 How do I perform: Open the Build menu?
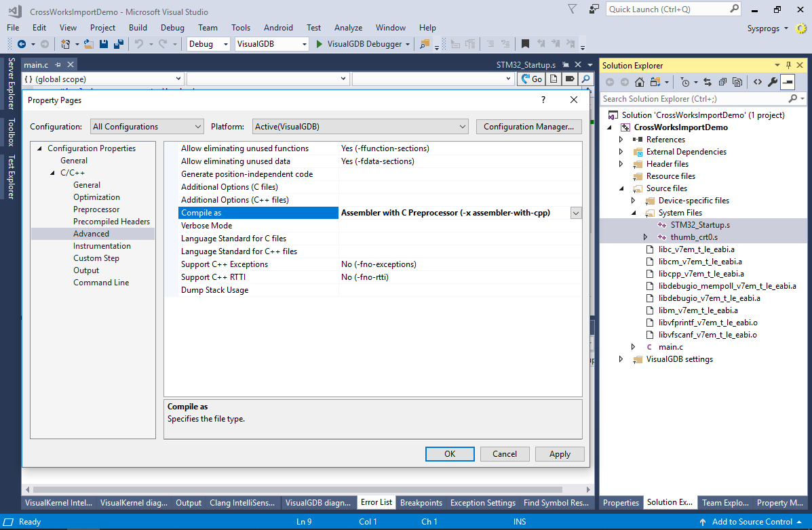point(138,27)
